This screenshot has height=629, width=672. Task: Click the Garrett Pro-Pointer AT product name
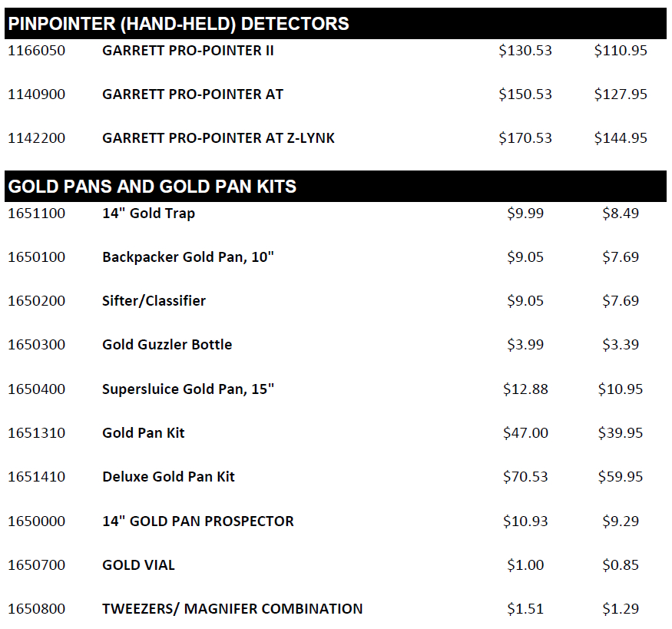[193, 94]
